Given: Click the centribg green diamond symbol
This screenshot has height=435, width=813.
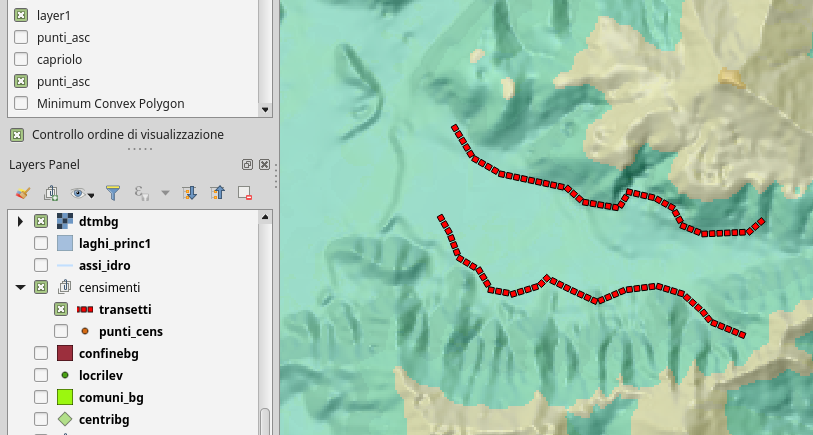Looking at the screenshot, I should pos(65,419).
